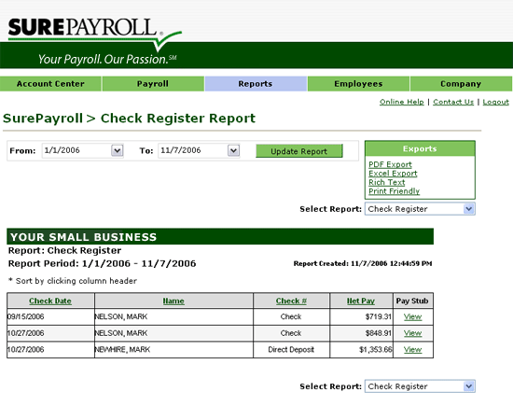Export report via PDF Export link
The image size is (513, 420).
click(x=390, y=164)
